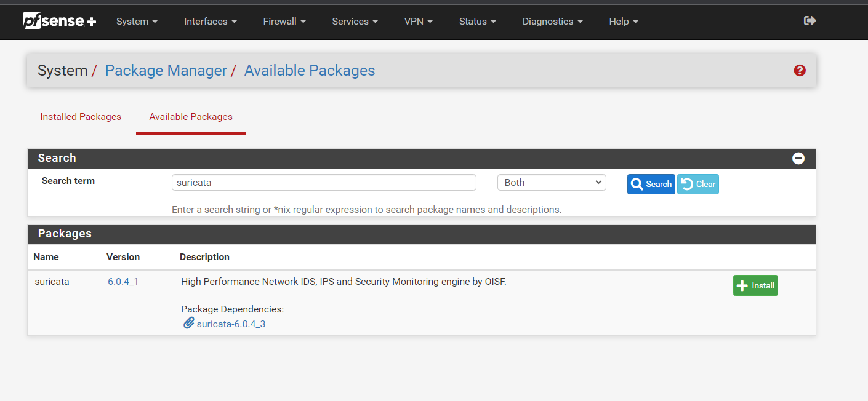Open the suricata-6.0.4_3 dependency link
Viewport: 868px width, 401px height.
[x=231, y=324]
